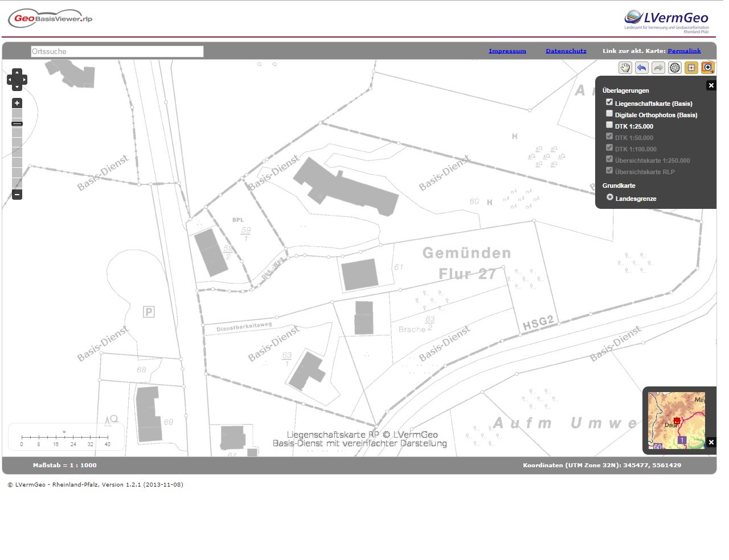Click the plus zoom-in button
Screen dimensions: 729x560
pos(17,103)
